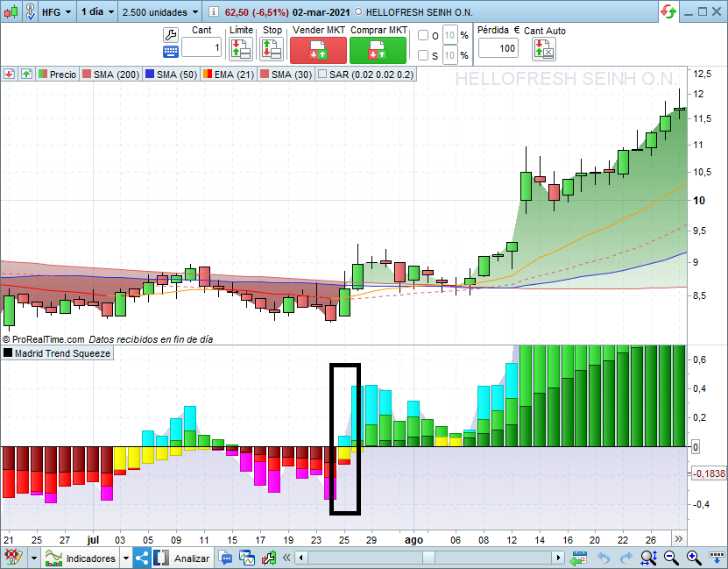
Task: Place a Stop order icon
Action: [272, 49]
